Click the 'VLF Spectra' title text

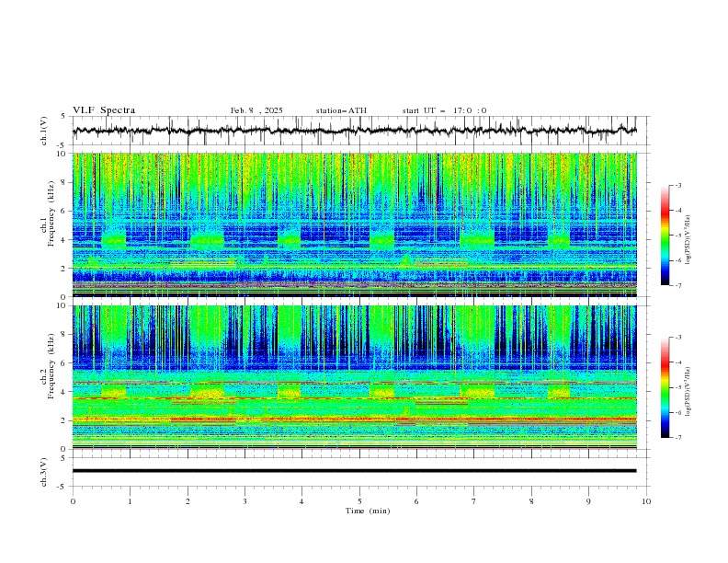pos(104,110)
